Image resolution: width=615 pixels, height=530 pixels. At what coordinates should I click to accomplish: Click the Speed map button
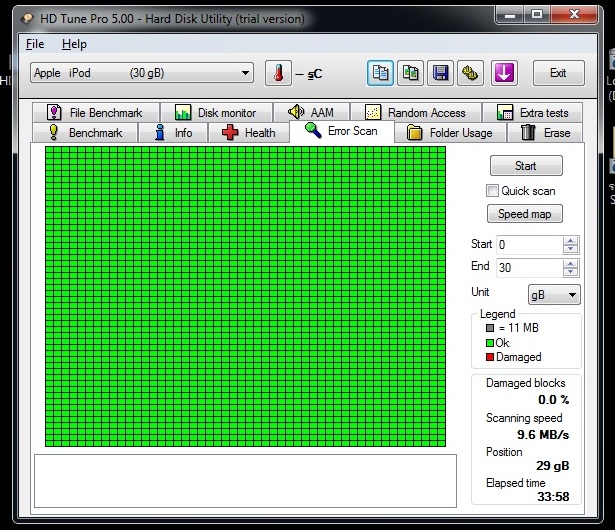(x=526, y=214)
